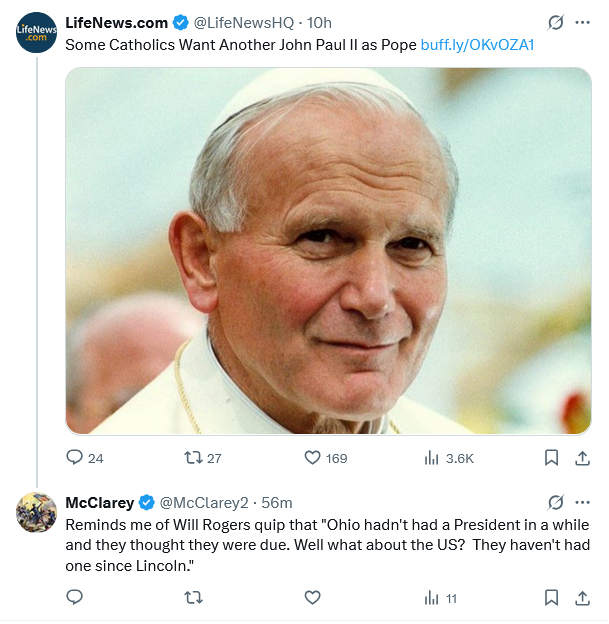Screen dimensions: 609x624
Task: Share the LifeNews.com post
Action: pyautogui.click(x=582, y=458)
